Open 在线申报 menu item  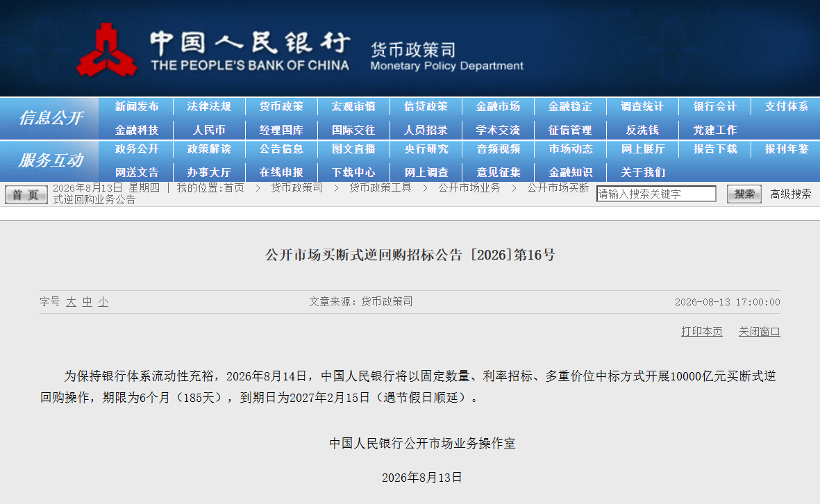281,173
